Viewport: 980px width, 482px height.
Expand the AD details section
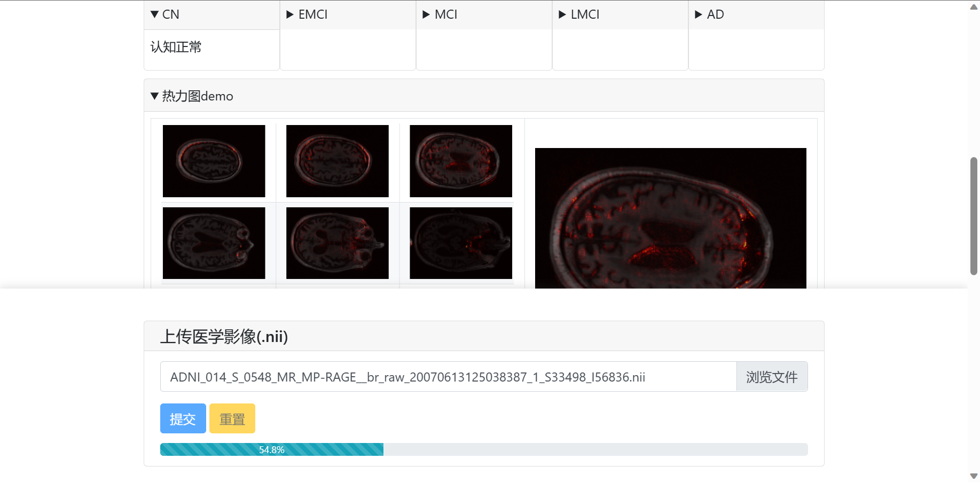pos(709,14)
